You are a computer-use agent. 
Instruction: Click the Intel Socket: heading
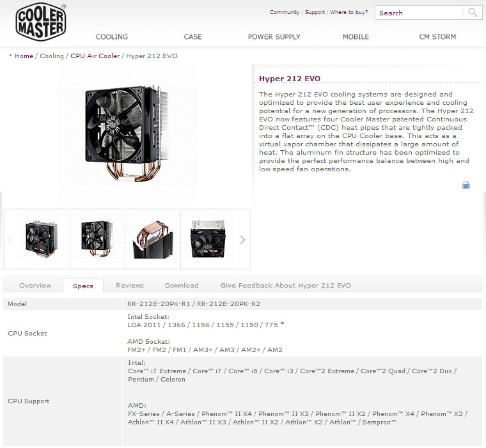coord(148,316)
